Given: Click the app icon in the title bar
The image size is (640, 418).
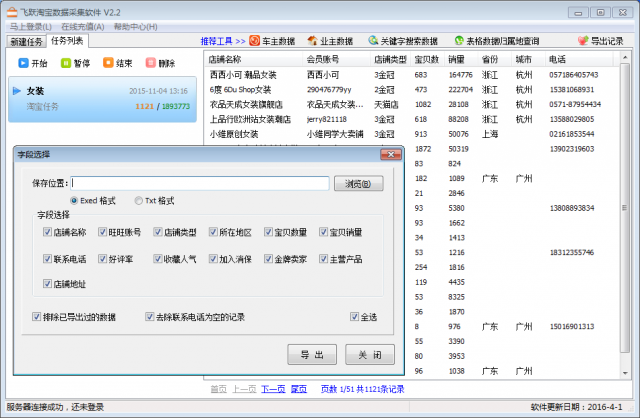Looking at the screenshot, I should click(x=12, y=12).
